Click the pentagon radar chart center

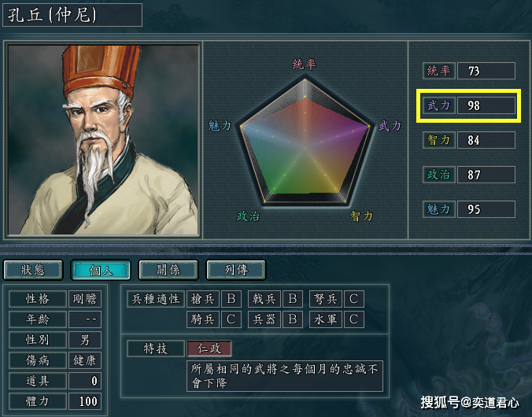tap(305, 147)
